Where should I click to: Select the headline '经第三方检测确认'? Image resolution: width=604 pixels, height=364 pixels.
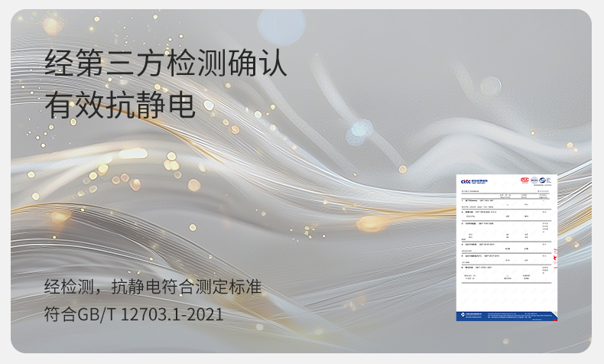[166, 63]
